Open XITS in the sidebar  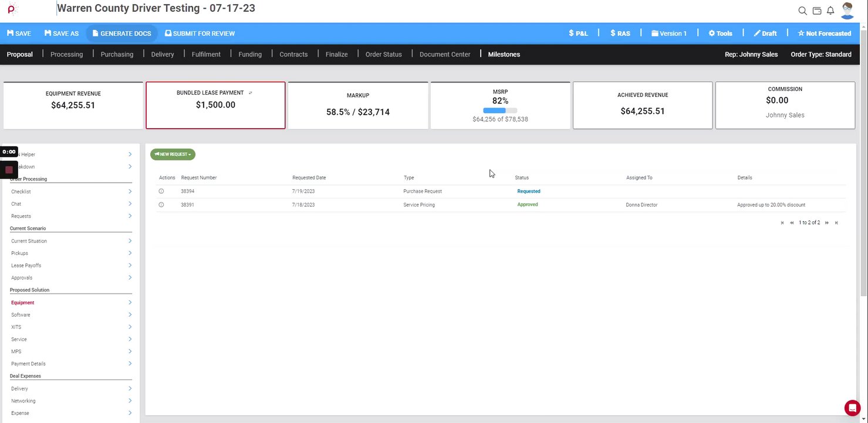click(x=16, y=327)
